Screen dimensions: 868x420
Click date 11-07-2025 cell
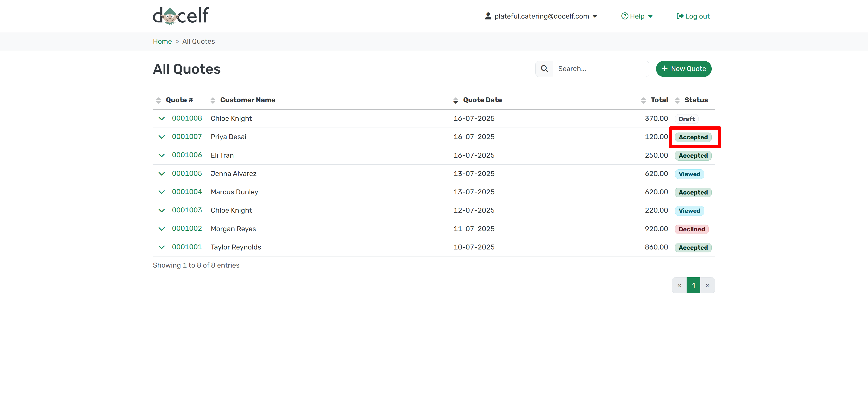click(474, 229)
